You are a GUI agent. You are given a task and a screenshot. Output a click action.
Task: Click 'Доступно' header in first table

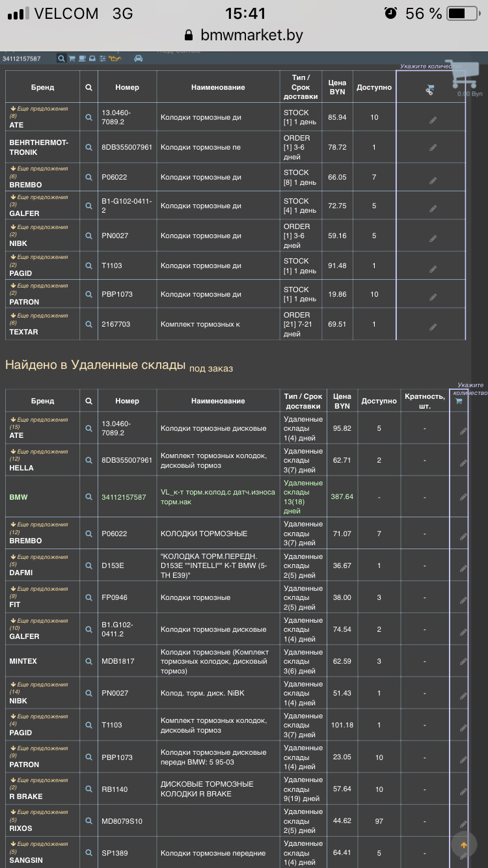click(374, 87)
